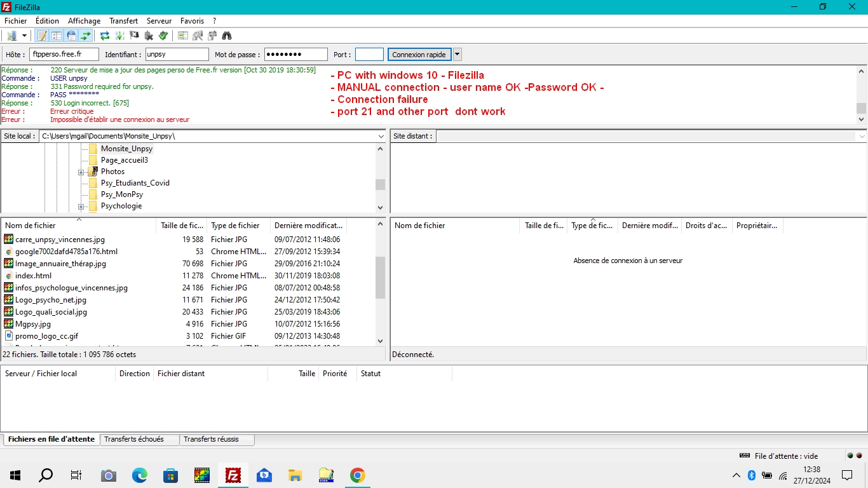Image resolution: width=868 pixels, height=488 pixels.
Task: Open the quick connect dropdown arrow
Action: pos(456,54)
